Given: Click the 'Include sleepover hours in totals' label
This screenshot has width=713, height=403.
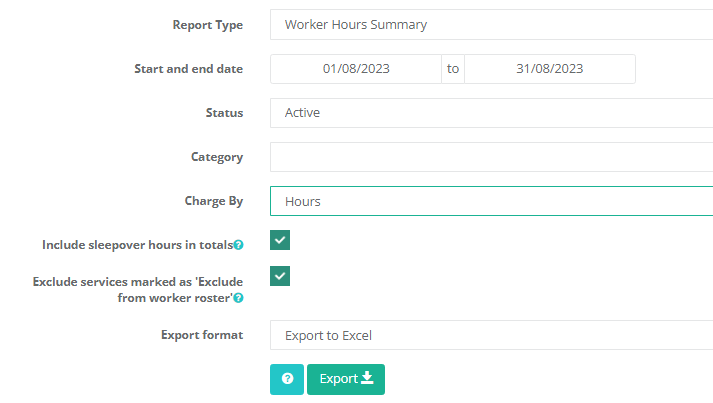Looking at the screenshot, I should point(137,245).
